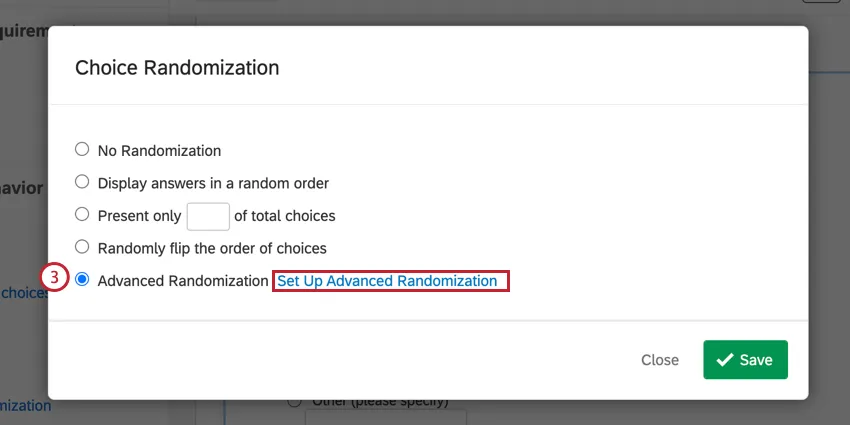Click the number box before 'of total choices'
The height and width of the screenshot is (425, 850).
[208, 215]
